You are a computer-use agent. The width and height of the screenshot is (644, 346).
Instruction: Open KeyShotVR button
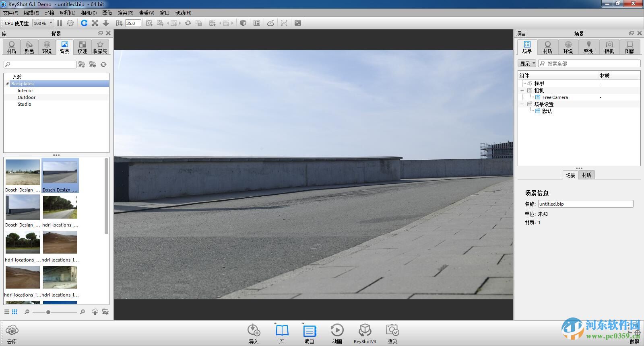365,334
